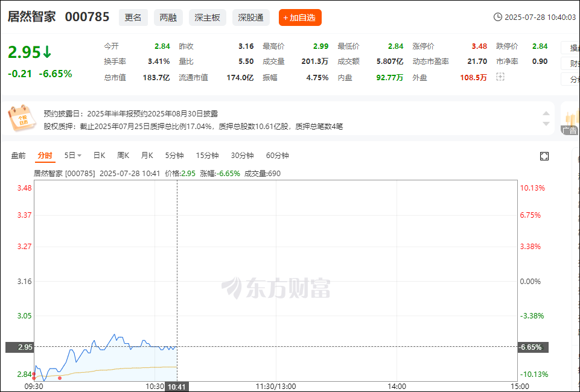Click the 换手率 value 3.41%

(159, 62)
